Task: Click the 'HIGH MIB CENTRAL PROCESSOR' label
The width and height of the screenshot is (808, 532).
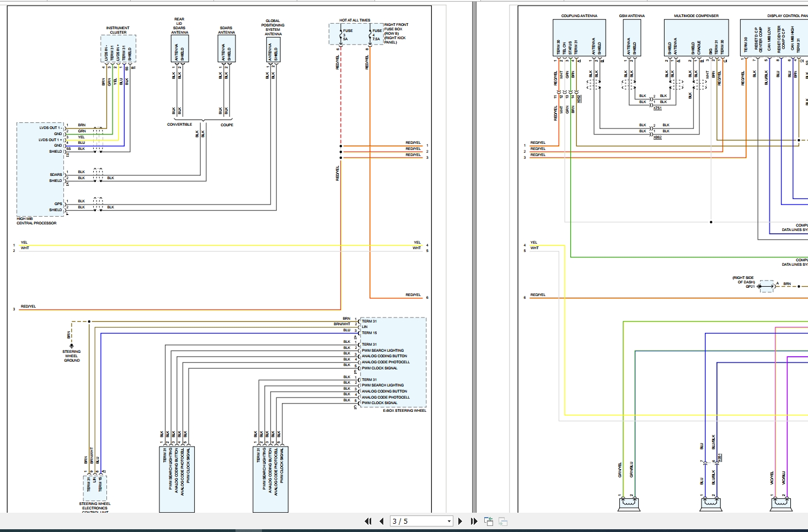Action: pos(36,221)
